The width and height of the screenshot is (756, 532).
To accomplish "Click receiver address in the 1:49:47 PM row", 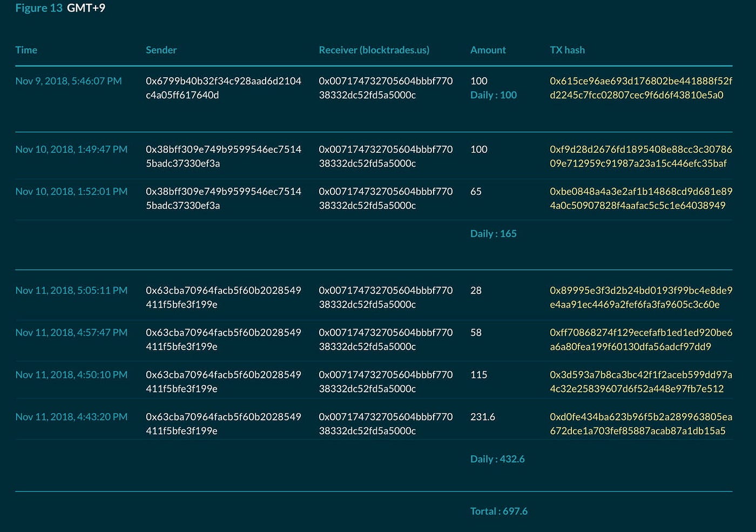I will tap(386, 156).
